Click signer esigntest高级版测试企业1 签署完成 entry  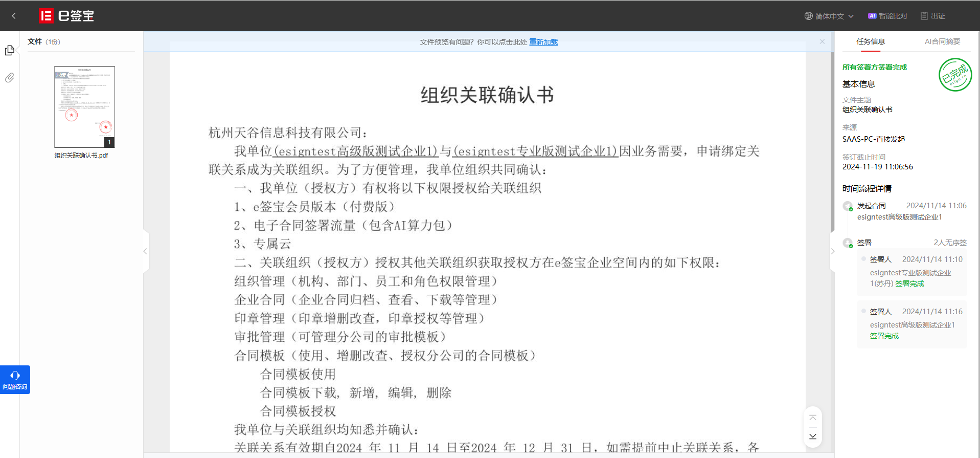tap(911, 324)
